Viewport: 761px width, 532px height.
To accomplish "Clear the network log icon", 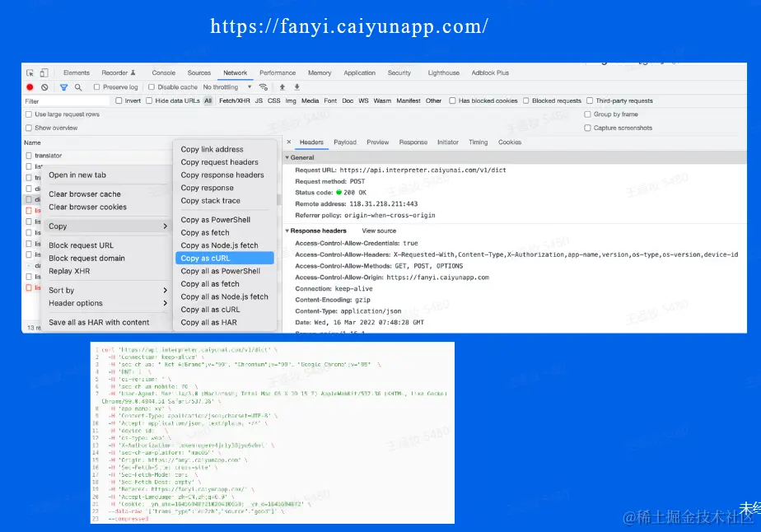I will pyautogui.click(x=44, y=87).
